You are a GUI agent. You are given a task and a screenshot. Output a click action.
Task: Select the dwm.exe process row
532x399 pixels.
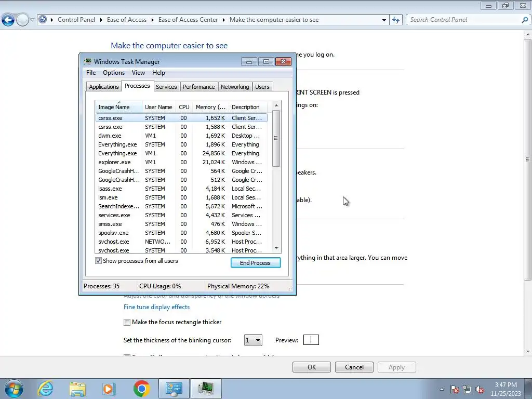(181, 136)
